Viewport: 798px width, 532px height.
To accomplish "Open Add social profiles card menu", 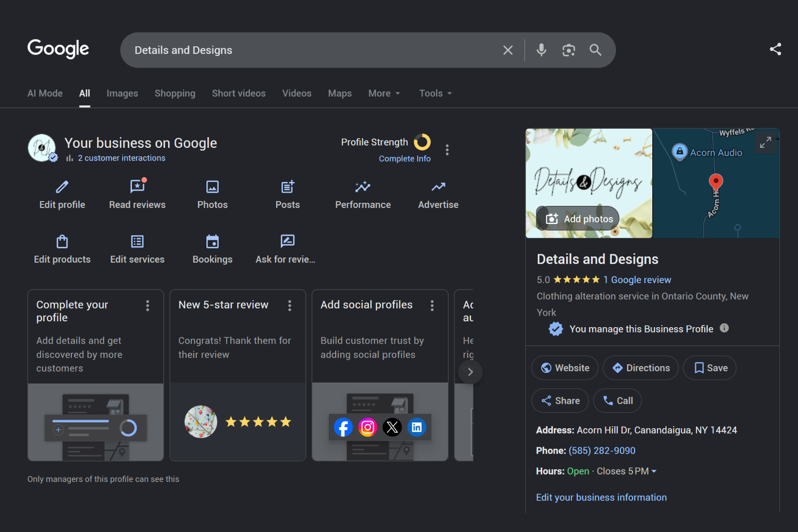I will tap(432, 305).
